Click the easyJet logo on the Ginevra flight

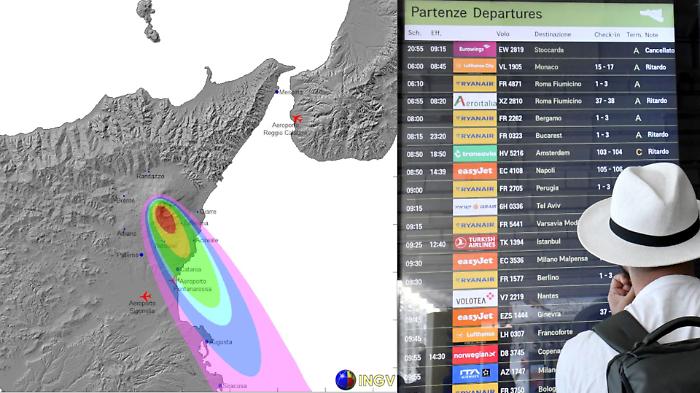coord(475,317)
